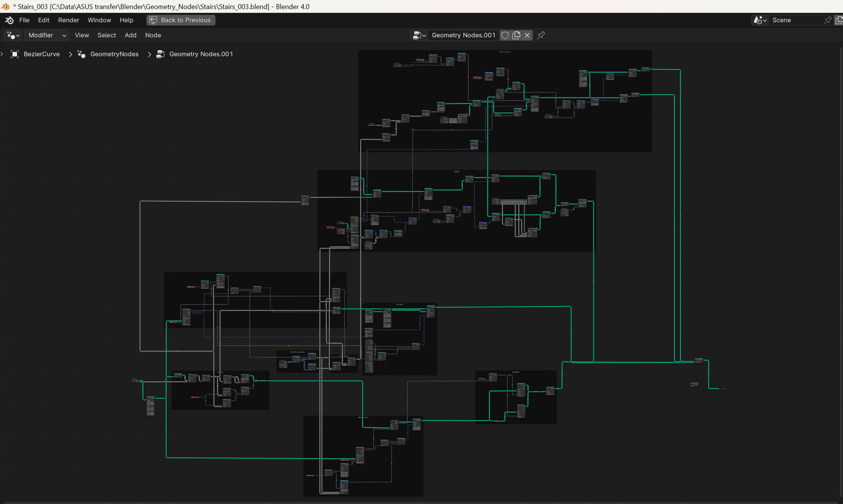Open the editor type dropdown
Screen dimensions: 843x504
tap(13, 35)
